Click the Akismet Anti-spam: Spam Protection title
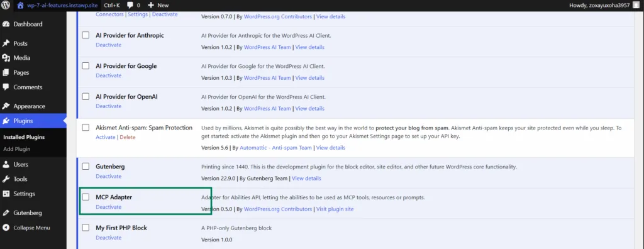 click(144, 128)
